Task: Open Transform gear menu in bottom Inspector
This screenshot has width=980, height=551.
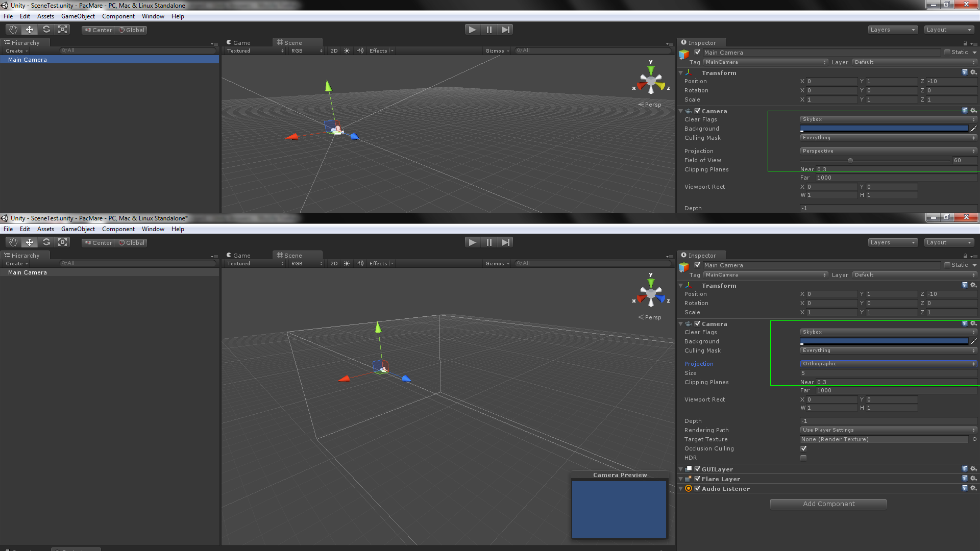Action: 973,285
